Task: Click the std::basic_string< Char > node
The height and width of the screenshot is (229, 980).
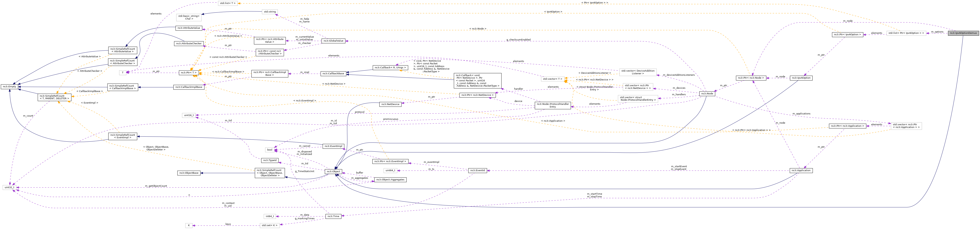Action: (189, 18)
